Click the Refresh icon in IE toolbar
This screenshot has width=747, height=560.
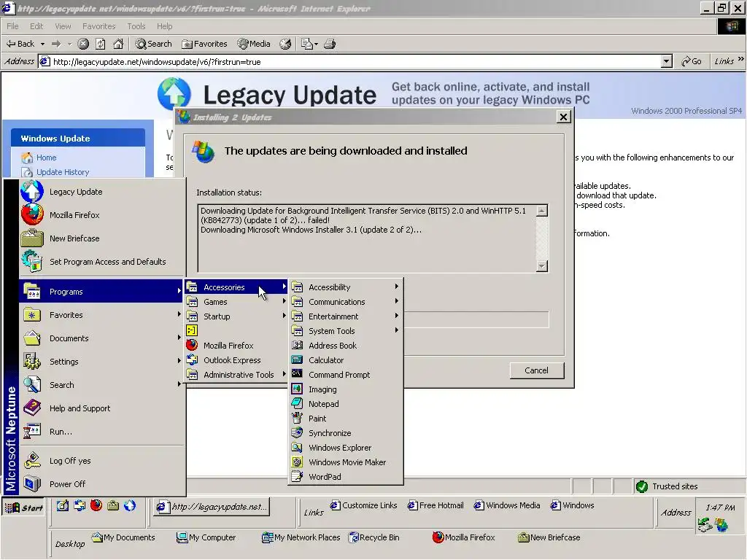pyautogui.click(x=101, y=44)
